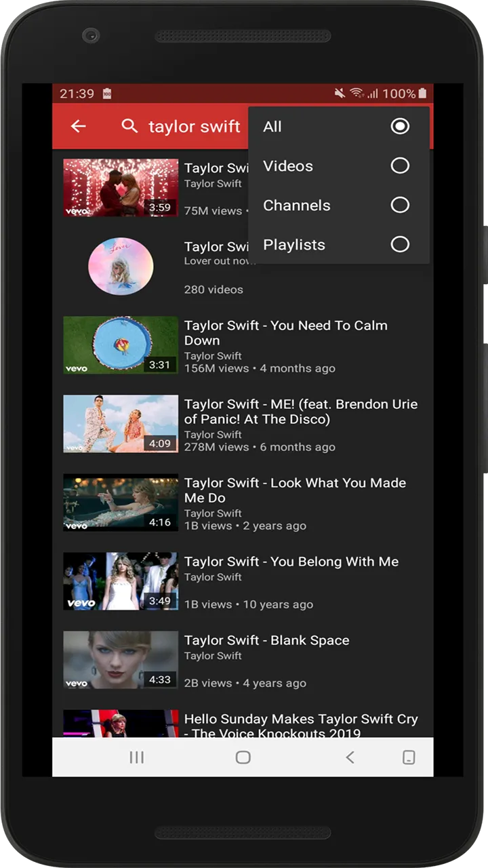Open the 3:59 video thumbnail
Screen dimensions: 488x868
tap(121, 188)
